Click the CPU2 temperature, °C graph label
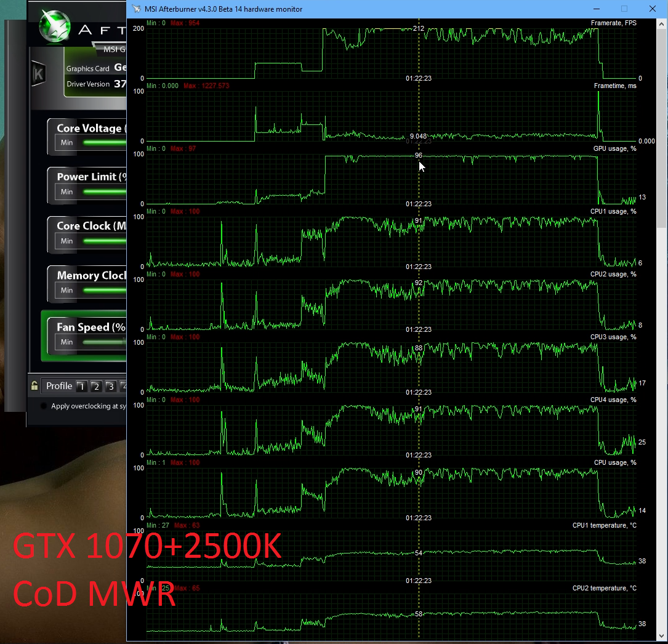668x644 pixels. tap(604, 588)
